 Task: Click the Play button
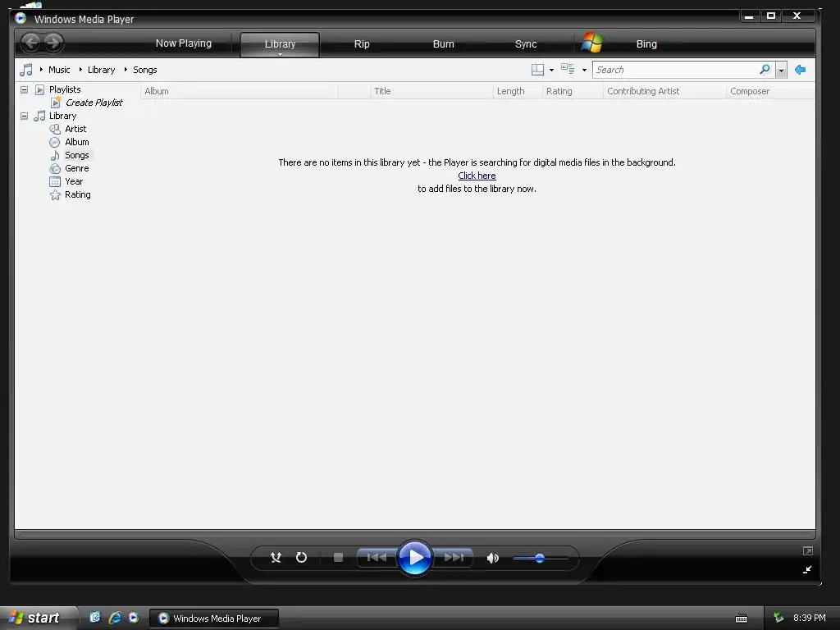click(x=415, y=558)
